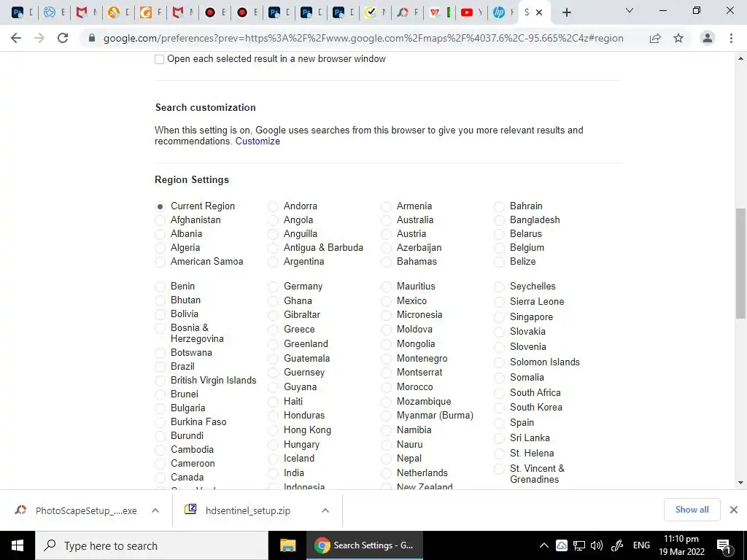Close the downloads bar
This screenshot has height=560, width=747.
click(734, 510)
